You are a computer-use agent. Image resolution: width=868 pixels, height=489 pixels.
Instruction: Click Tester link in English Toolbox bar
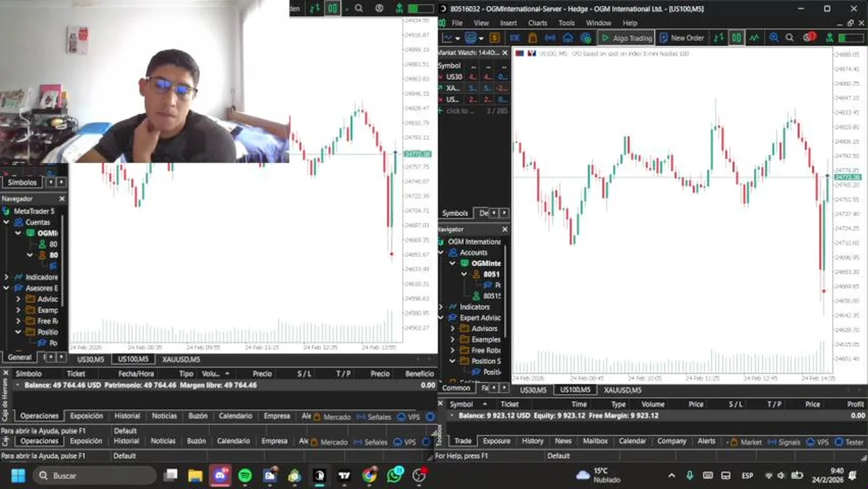point(849,442)
